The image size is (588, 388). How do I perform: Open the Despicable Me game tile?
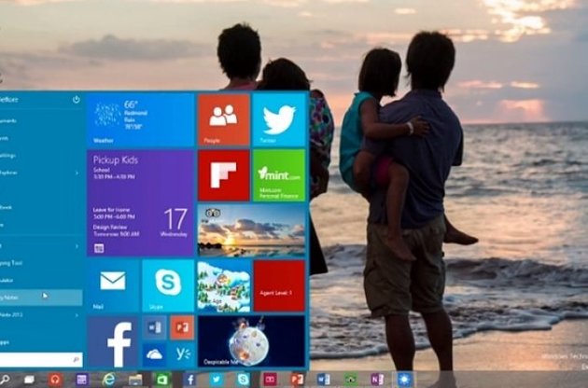251,341
